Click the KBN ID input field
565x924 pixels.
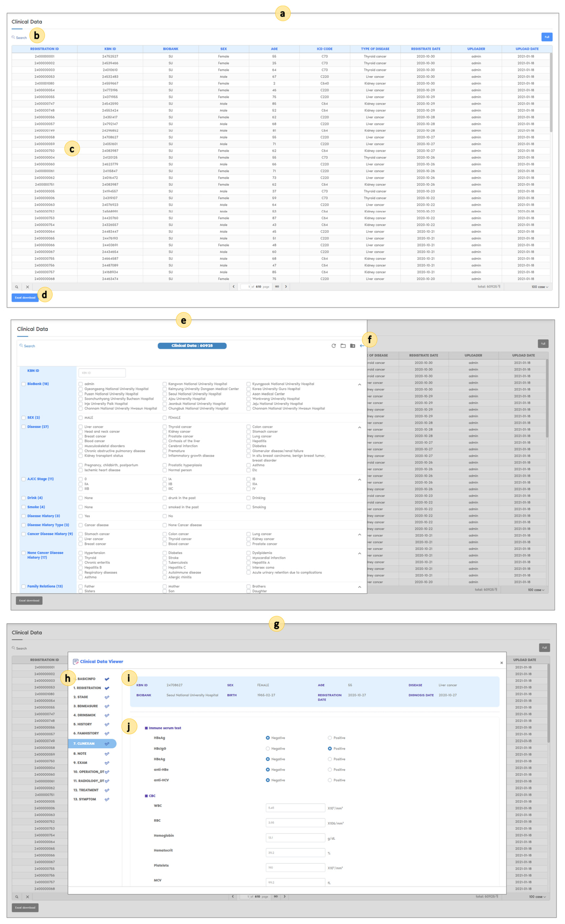click(x=102, y=373)
